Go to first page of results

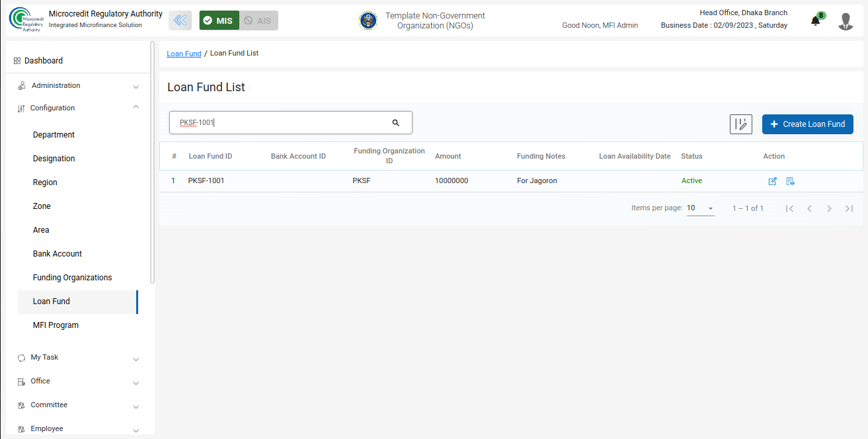click(x=789, y=208)
